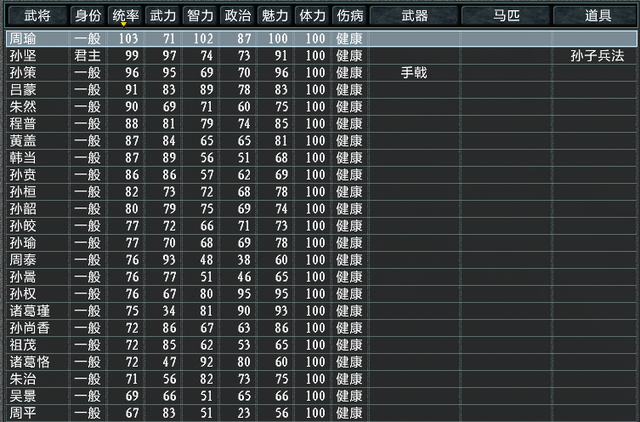Sort by 身份 column header

tap(88, 16)
